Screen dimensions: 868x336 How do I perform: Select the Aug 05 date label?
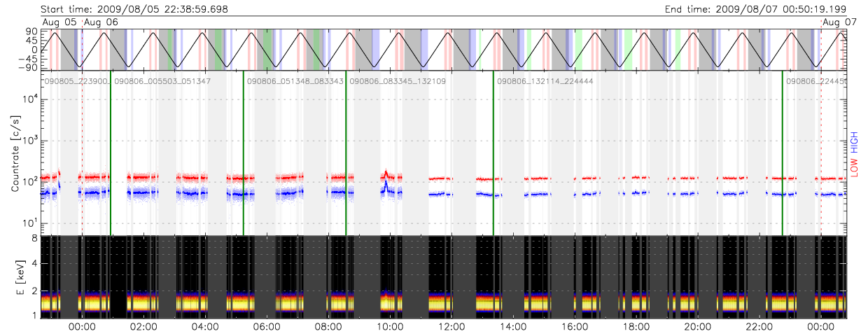point(59,22)
